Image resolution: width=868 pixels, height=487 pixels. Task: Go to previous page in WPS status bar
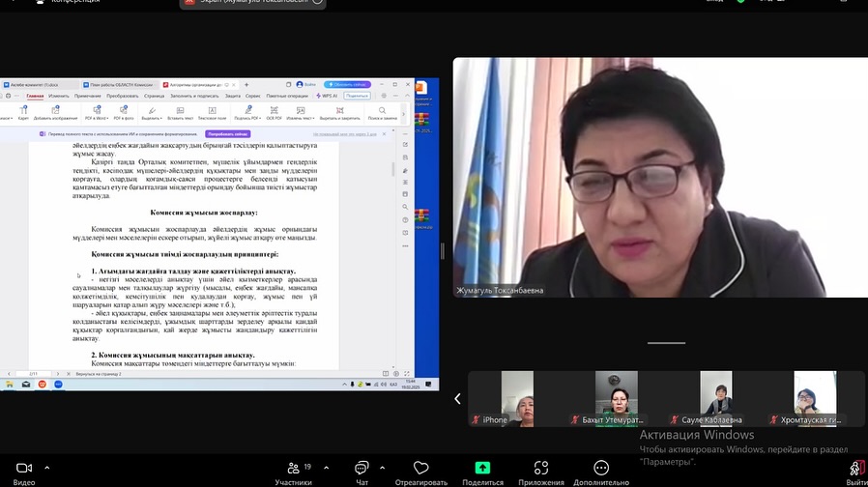(9, 374)
